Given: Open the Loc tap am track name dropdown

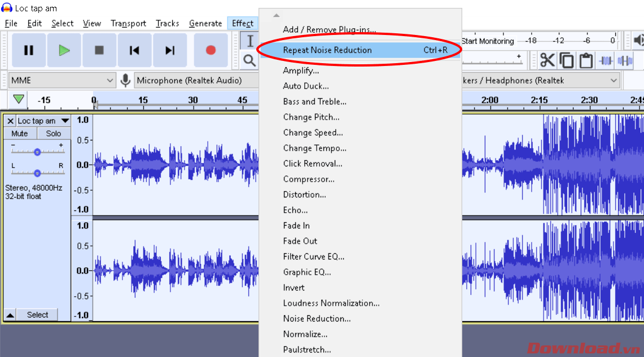Looking at the screenshot, I should coord(65,120).
